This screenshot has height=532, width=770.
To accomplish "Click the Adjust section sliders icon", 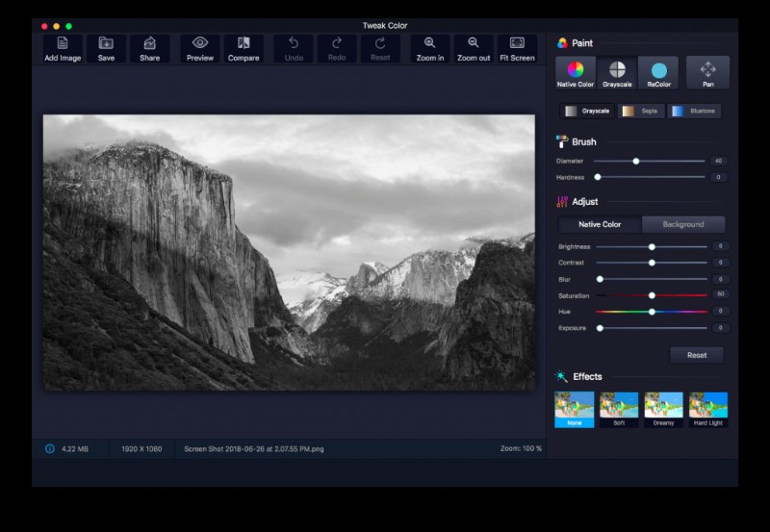I will click(562, 202).
